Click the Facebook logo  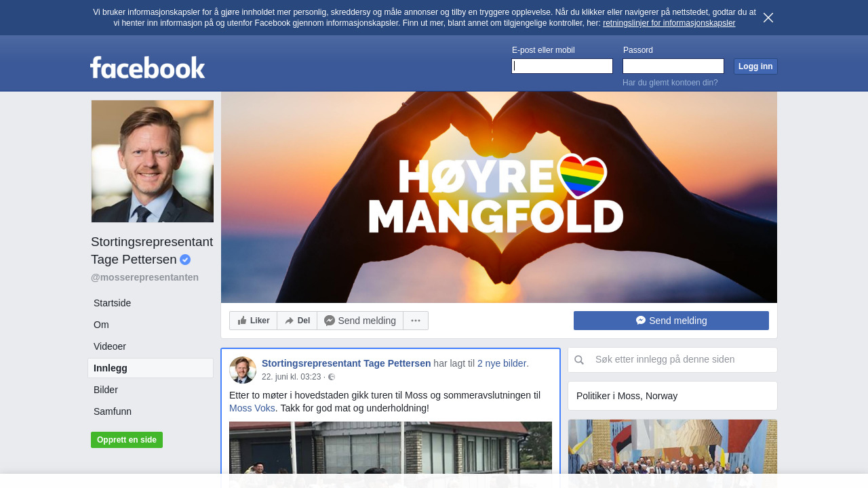coord(148,67)
